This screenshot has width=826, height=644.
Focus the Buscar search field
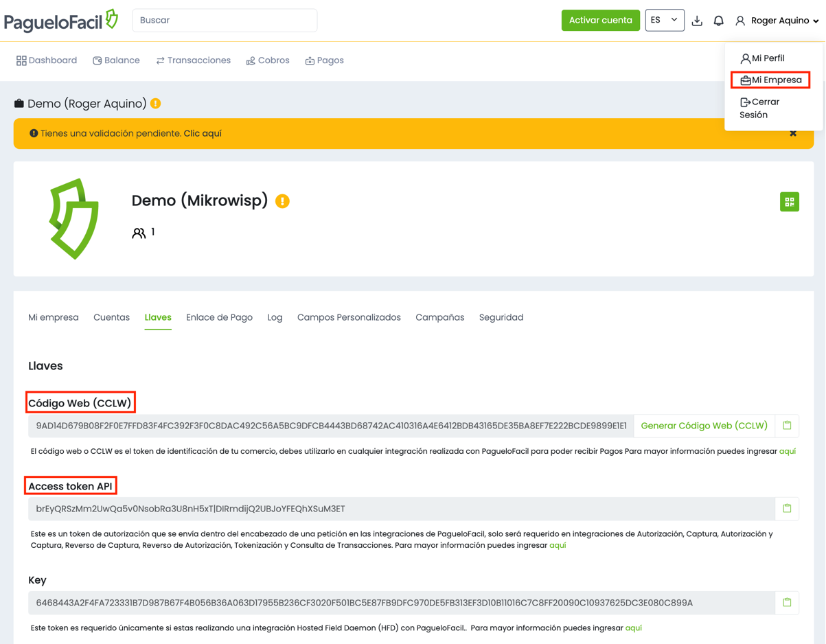(225, 20)
